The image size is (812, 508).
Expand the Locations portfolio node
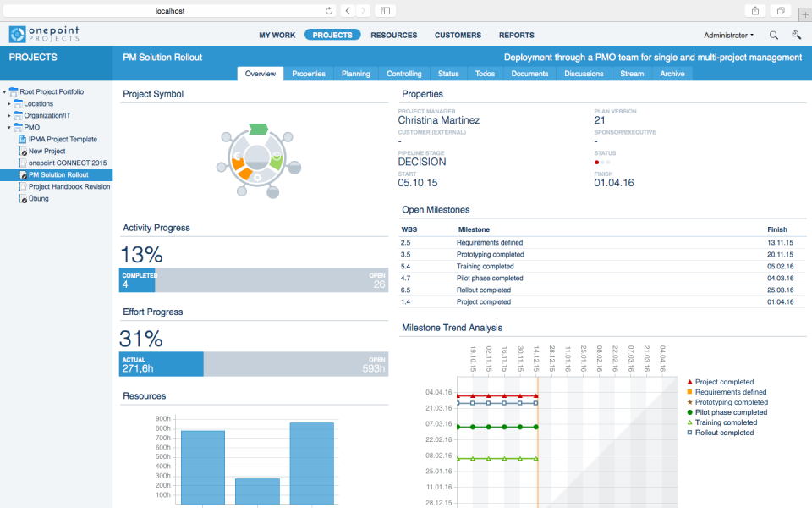click(x=8, y=103)
